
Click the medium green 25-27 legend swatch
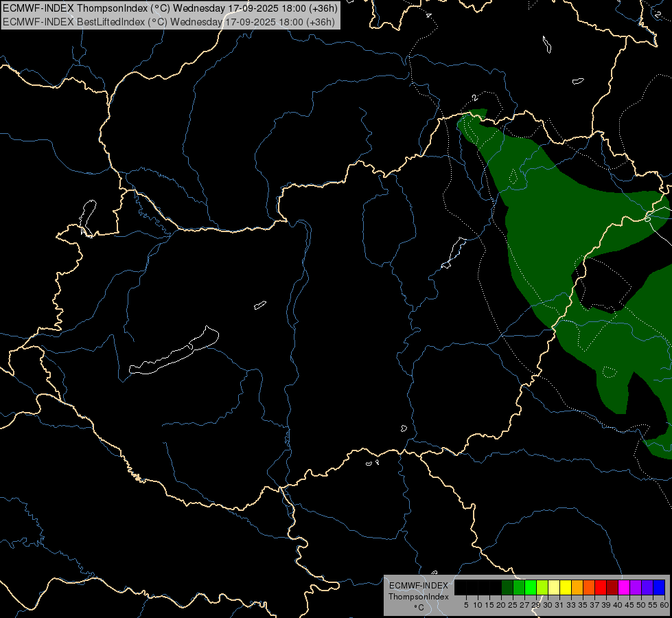(x=519, y=587)
